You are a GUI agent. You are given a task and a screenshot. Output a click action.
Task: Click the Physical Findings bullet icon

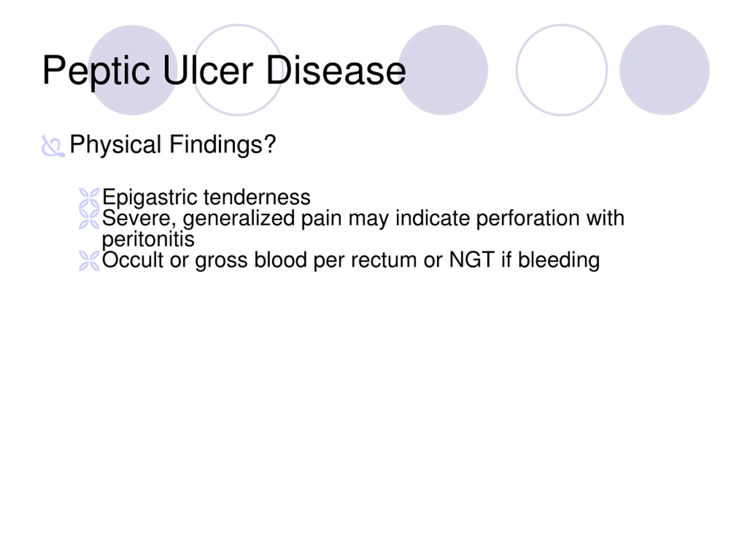click(53, 146)
